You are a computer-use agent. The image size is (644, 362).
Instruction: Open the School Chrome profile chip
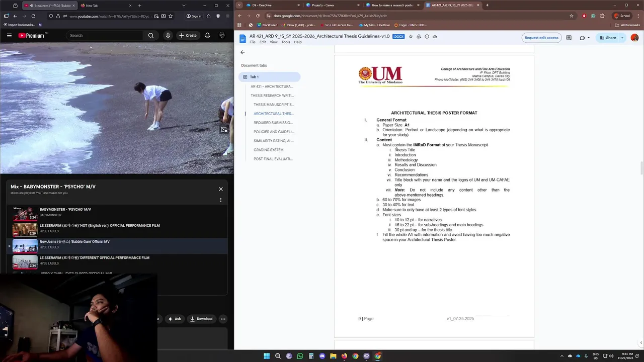click(x=622, y=16)
